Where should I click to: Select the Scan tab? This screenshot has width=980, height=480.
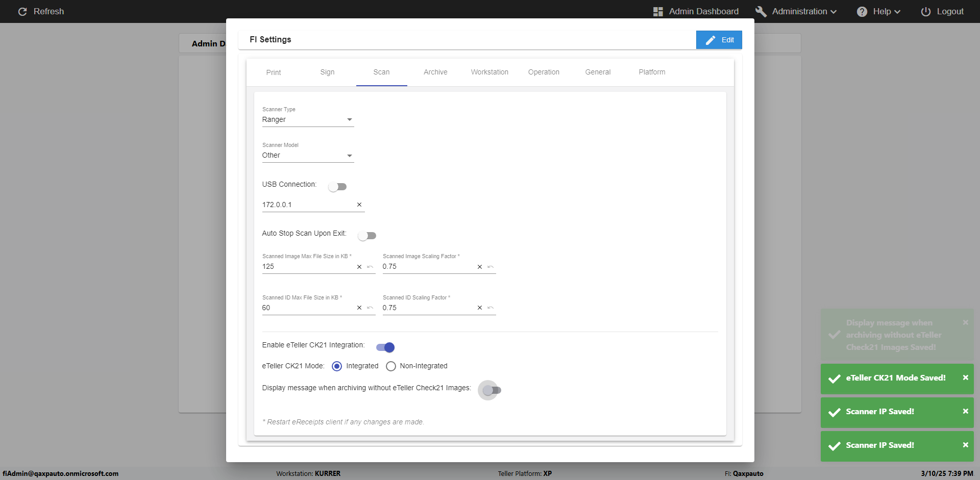point(381,72)
